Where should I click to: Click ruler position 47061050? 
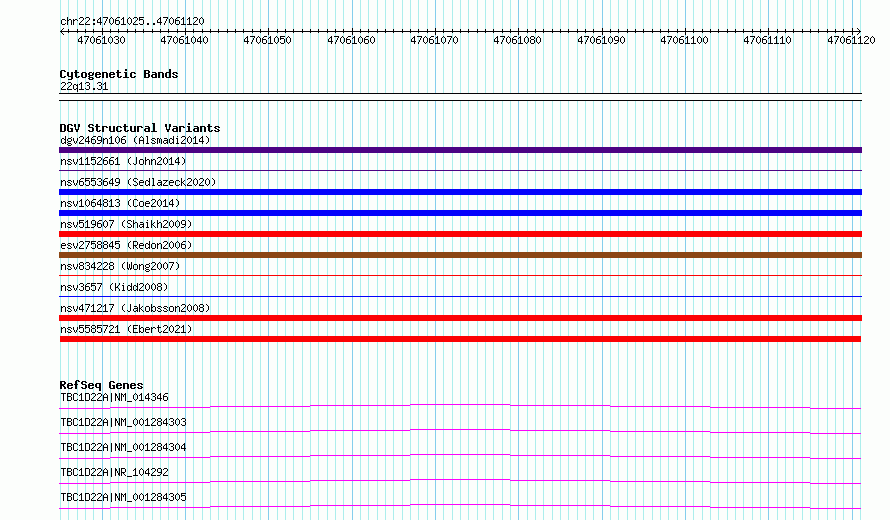267,40
